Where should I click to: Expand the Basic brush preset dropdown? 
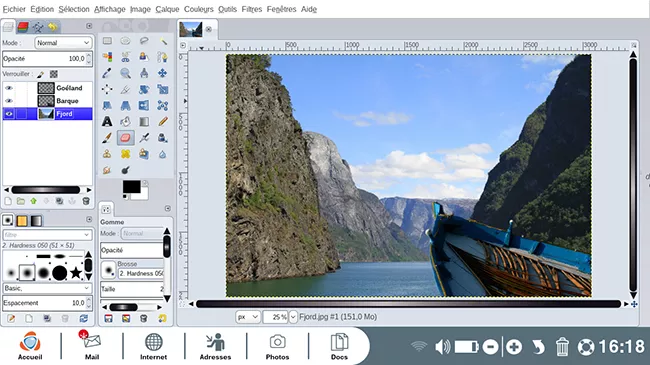[47, 288]
